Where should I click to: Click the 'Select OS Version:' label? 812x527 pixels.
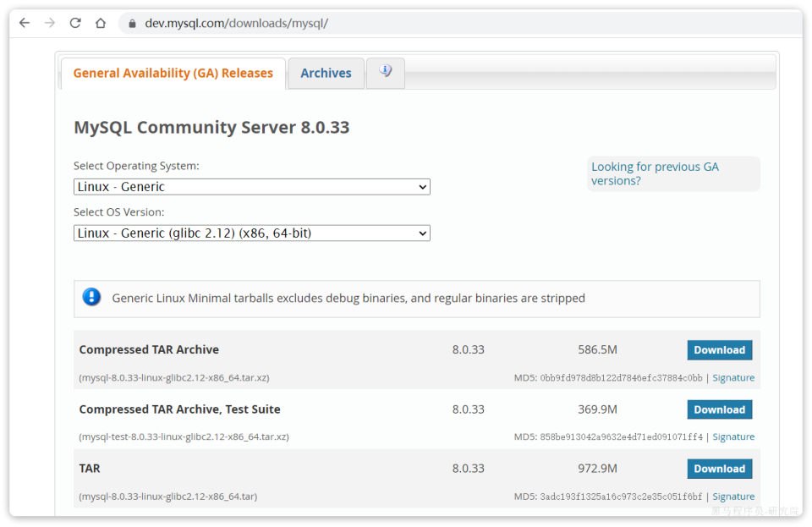pyautogui.click(x=118, y=212)
